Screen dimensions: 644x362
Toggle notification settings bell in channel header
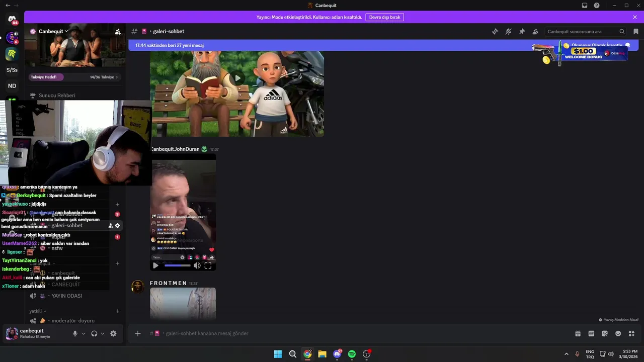(509, 31)
